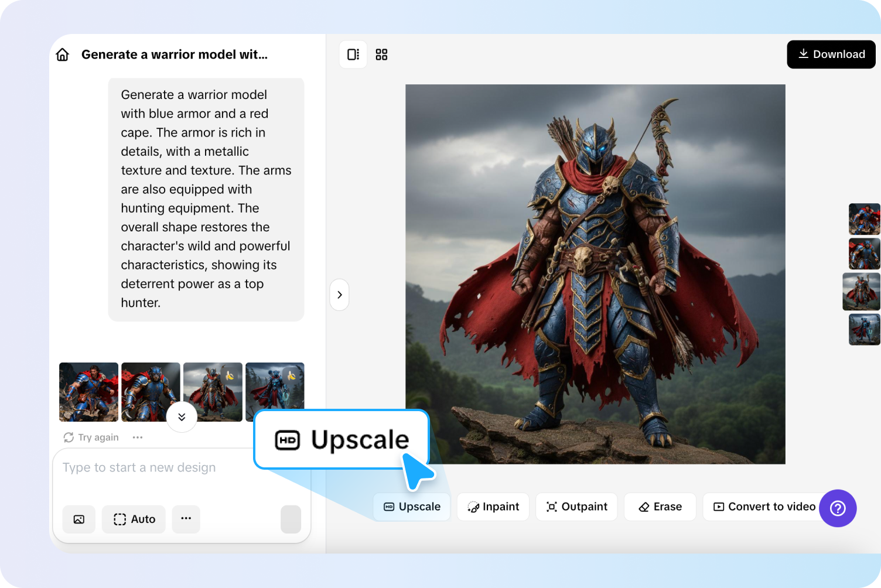
Task: Select the Outpaint tool
Action: pyautogui.click(x=576, y=507)
